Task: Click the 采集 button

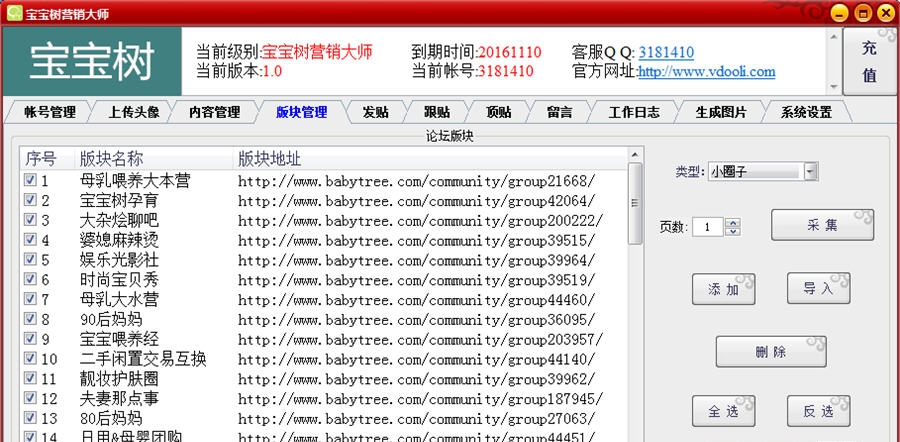Action: (823, 225)
